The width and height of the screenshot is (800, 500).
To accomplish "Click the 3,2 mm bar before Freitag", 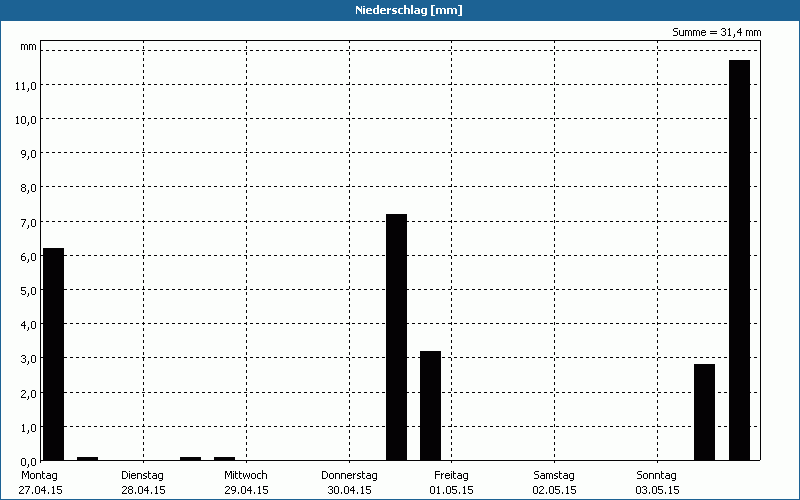I will pos(431,406).
